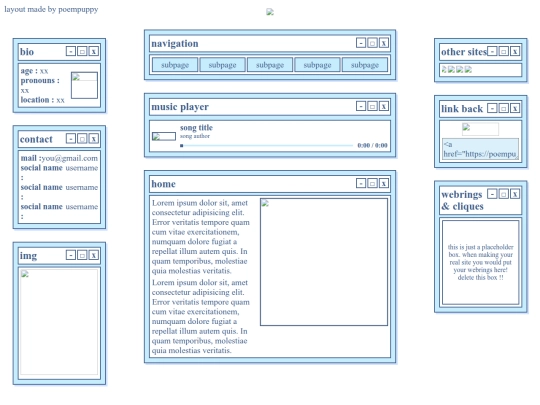
Task: Open the first subpage navigation button
Action: pyautogui.click(x=175, y=65)
